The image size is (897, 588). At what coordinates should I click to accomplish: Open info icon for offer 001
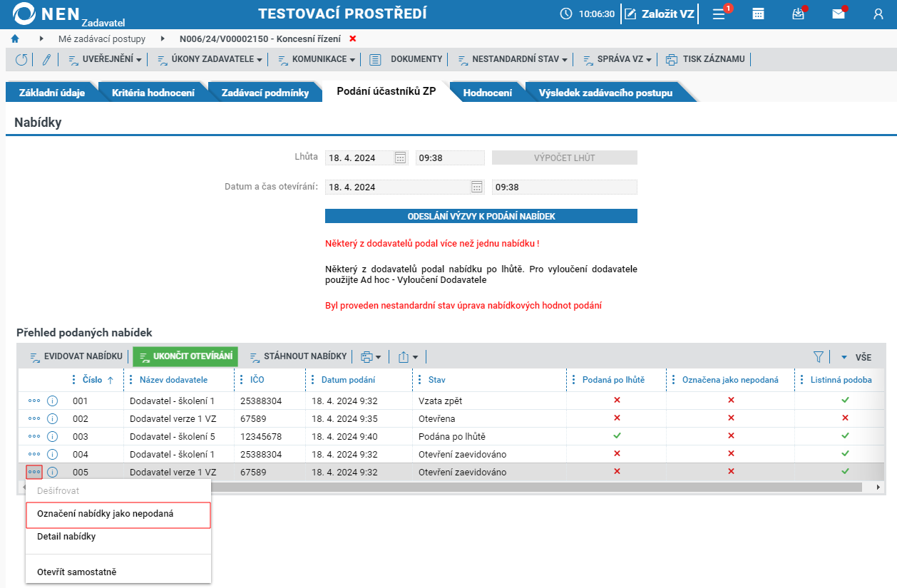[52, 401]
